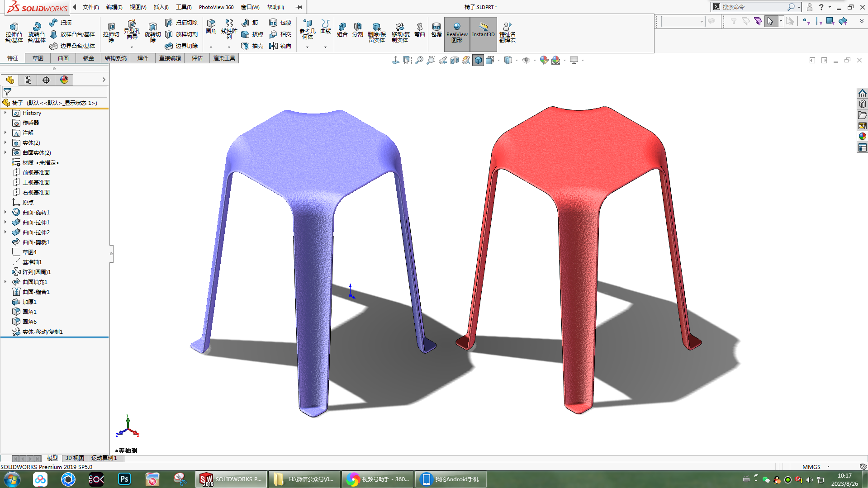Expand the 曲面填充1 feature node
Screen dimensions: 868x488
tap(5, 282)
